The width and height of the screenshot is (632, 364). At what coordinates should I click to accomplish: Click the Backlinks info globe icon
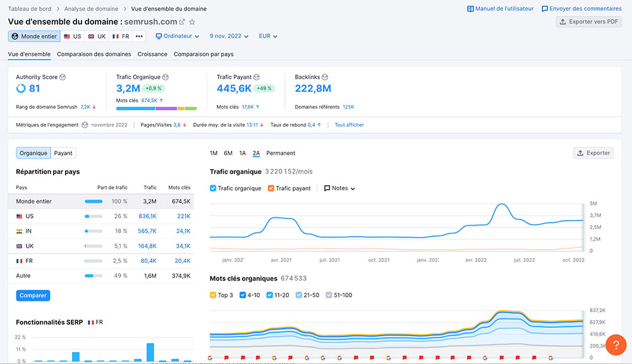pyautogui.click(x=325, y=77)
